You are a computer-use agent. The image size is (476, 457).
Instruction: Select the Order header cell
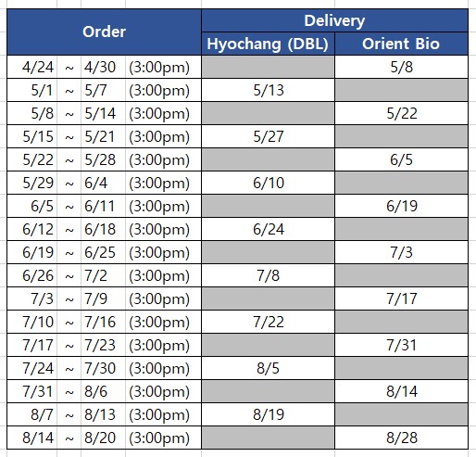(x=104, y=32)
